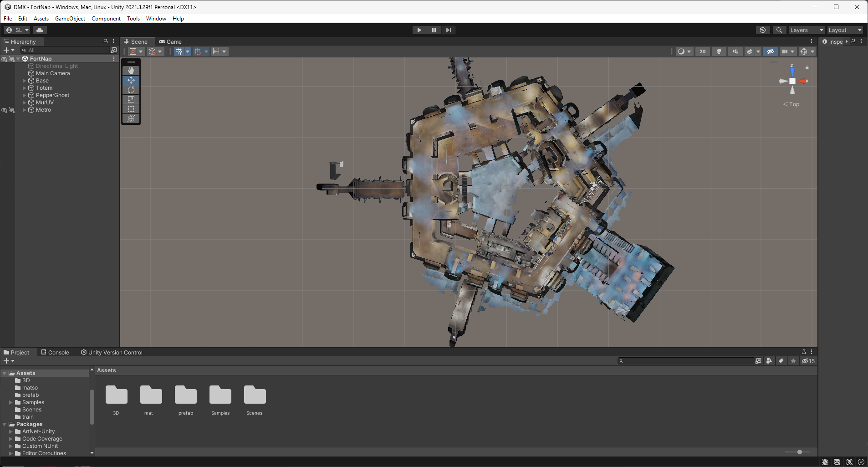Select the combined Transform tool

pos(131,118)
